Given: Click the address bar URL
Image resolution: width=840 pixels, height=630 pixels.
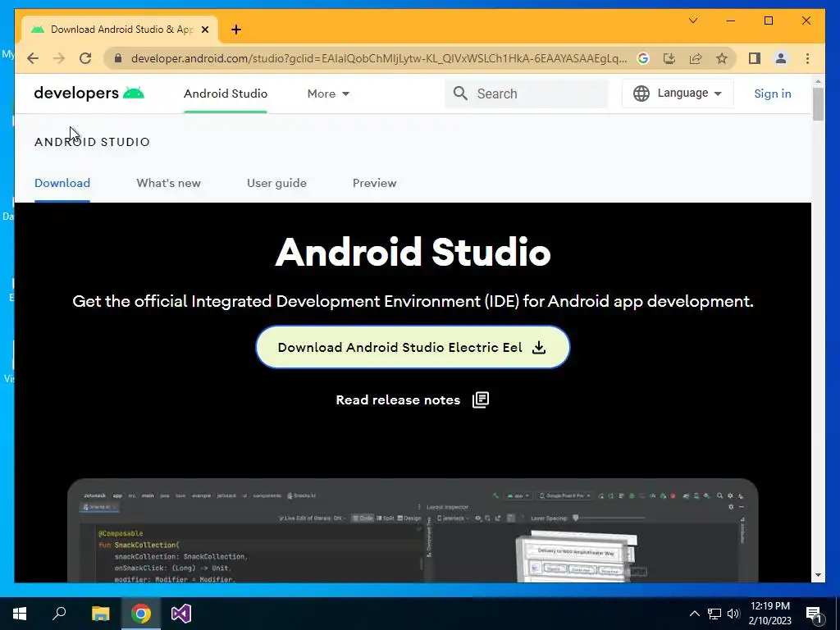Looking at the screenshot, I should point(379,58).
